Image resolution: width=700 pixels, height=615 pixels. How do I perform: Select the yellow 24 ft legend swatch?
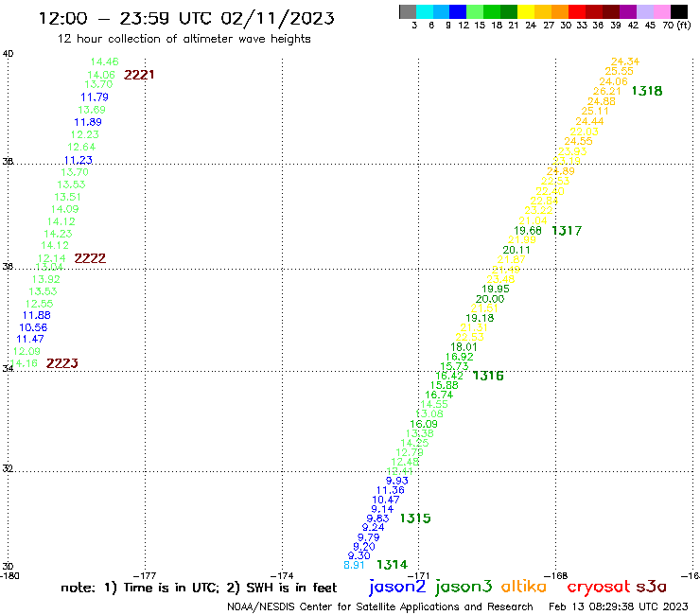[525, 11]
